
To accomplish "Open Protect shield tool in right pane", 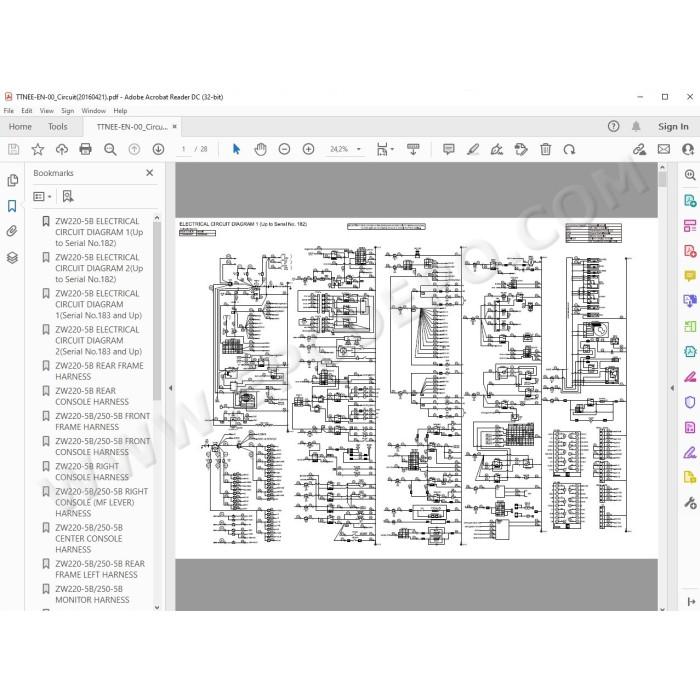I will (x=690, y=402).
